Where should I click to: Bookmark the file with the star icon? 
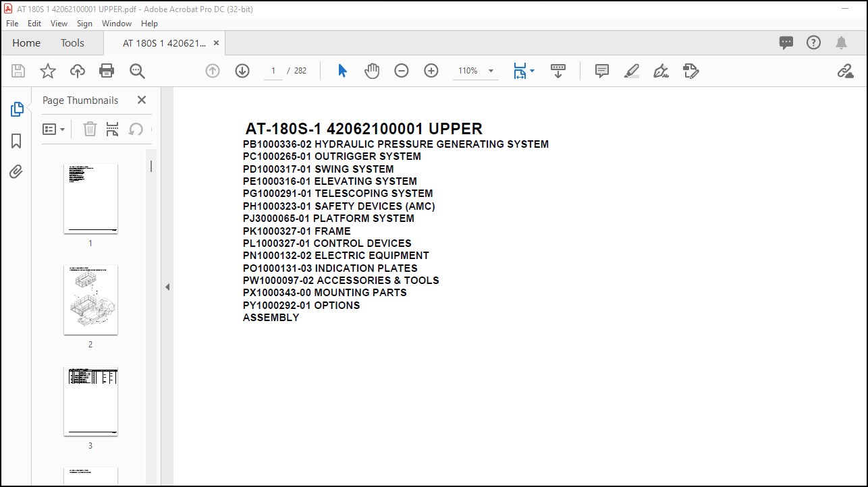point(48,71)
